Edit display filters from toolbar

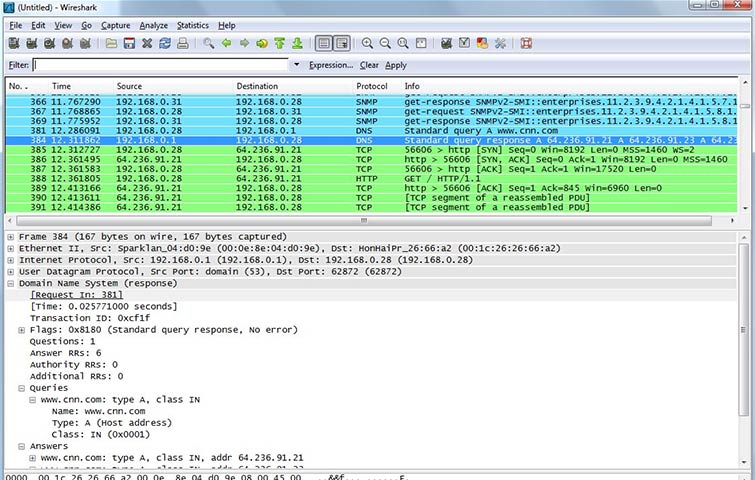pyautogui.click(x=464, y=43)
